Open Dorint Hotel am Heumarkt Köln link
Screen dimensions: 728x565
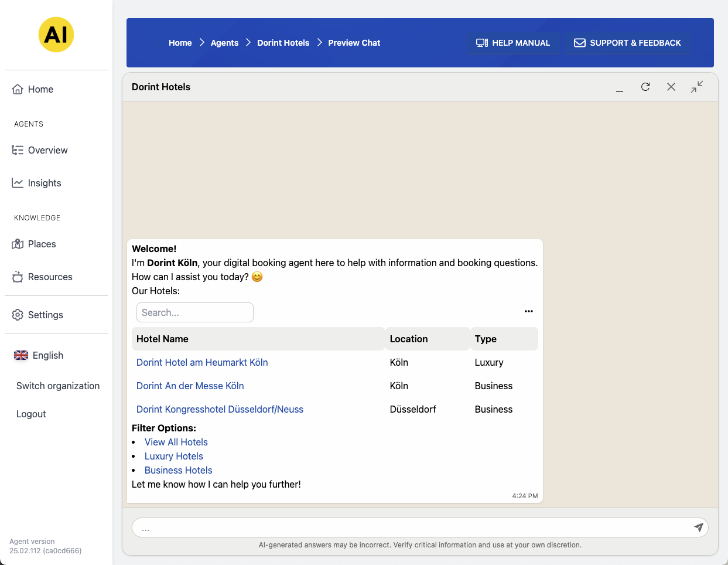coord(202,362)
